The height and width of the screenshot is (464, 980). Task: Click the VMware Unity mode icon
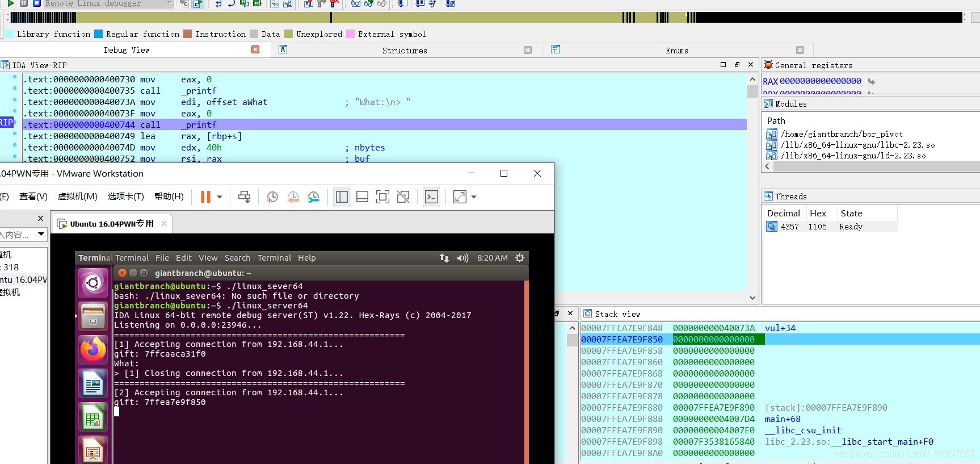403,197
